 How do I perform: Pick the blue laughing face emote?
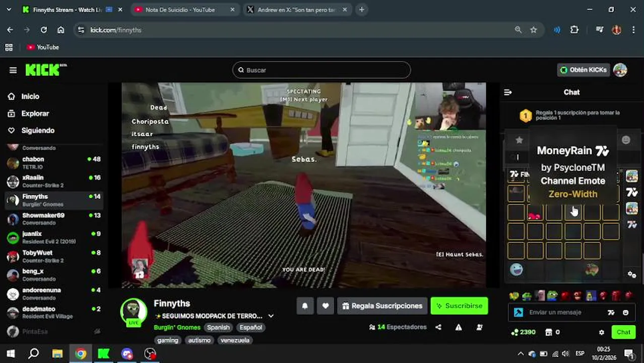[x=516, y=270]
